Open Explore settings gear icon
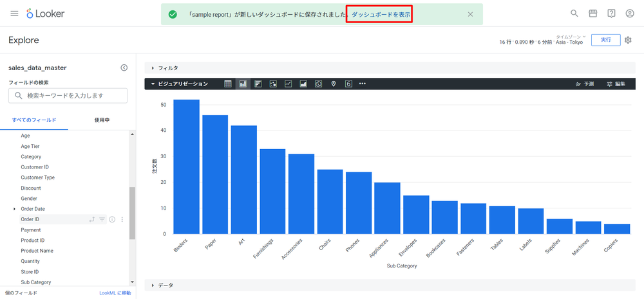The height and width of the screenshot is (299, 644). pyautogui.click(x=628, y=40)
